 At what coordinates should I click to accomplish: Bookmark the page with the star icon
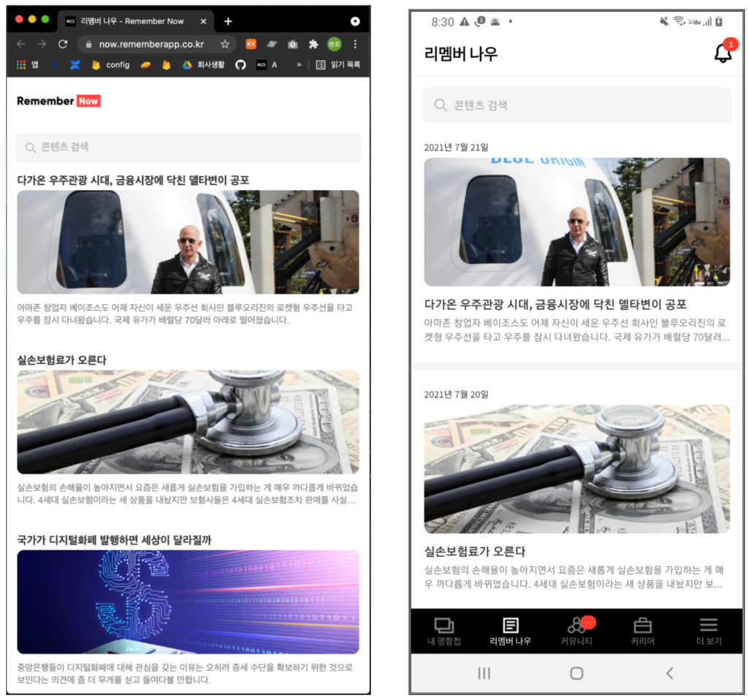click(225, 44)
